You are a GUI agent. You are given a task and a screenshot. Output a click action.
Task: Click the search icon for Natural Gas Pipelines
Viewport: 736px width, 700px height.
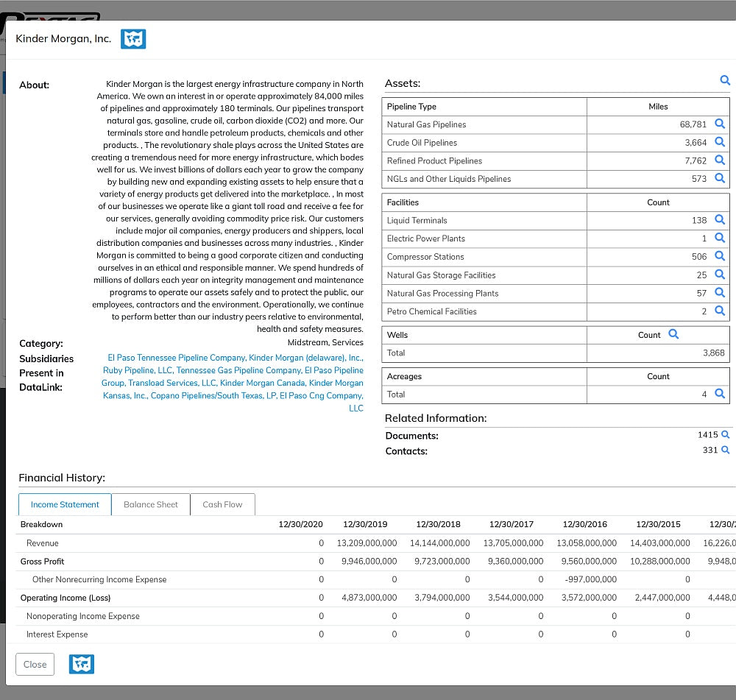coord(720,124)
